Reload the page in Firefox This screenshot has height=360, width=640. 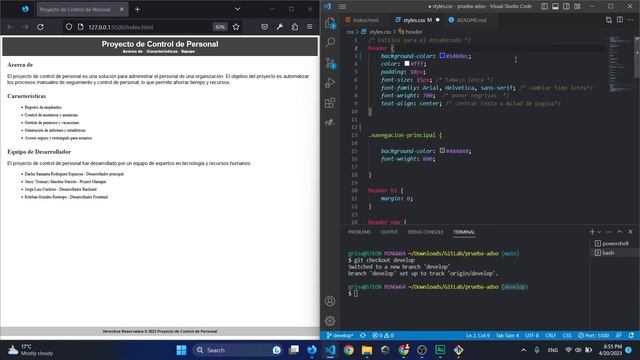click(40, 27)
